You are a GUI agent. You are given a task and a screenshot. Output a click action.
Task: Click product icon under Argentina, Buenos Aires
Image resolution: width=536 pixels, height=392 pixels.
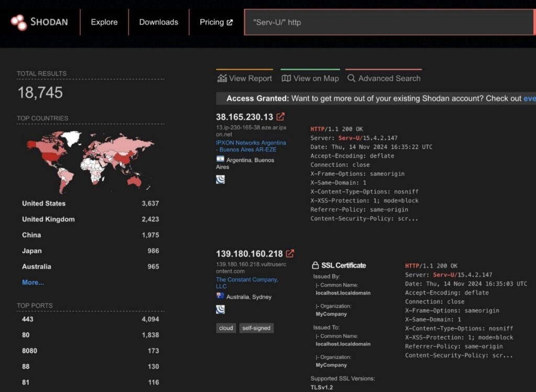tap(220, 179)
